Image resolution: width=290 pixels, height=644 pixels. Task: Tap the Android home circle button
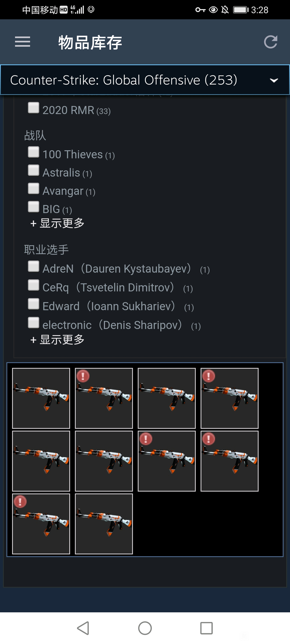[x=145, y=628]
